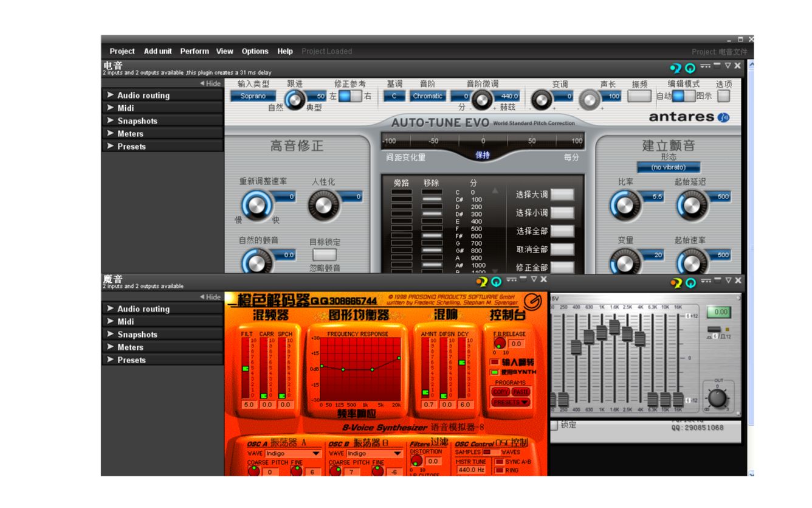Click the 选项 options button
Viewport: 812px width, 508px height.
(x=723, y=96)
